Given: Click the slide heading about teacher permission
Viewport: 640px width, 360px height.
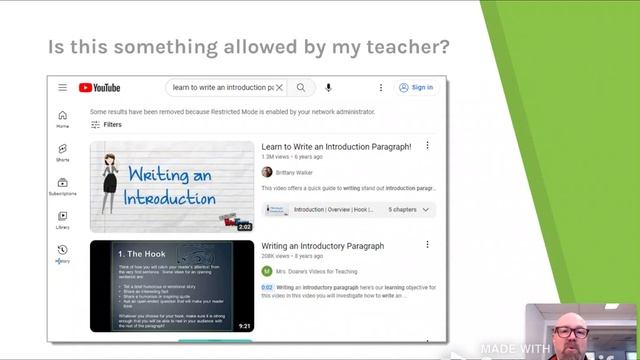Looking at the screenshot, I should [249, 47].
